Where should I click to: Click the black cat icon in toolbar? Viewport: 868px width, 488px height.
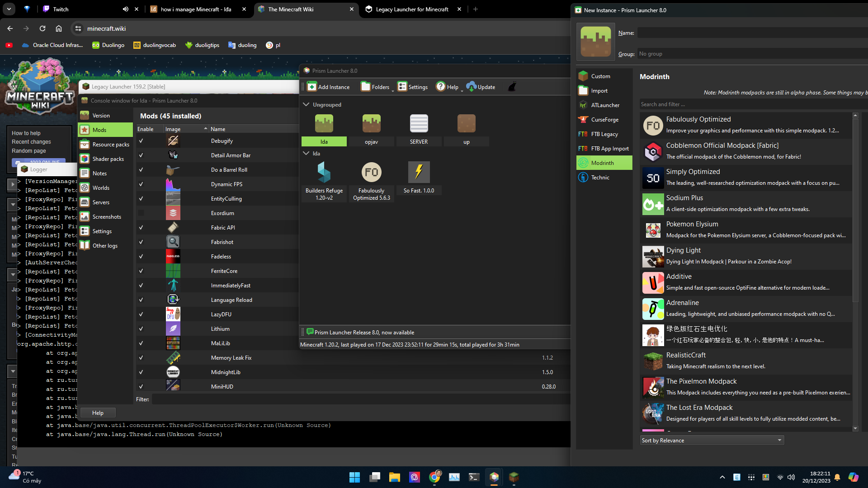(512, 87)
